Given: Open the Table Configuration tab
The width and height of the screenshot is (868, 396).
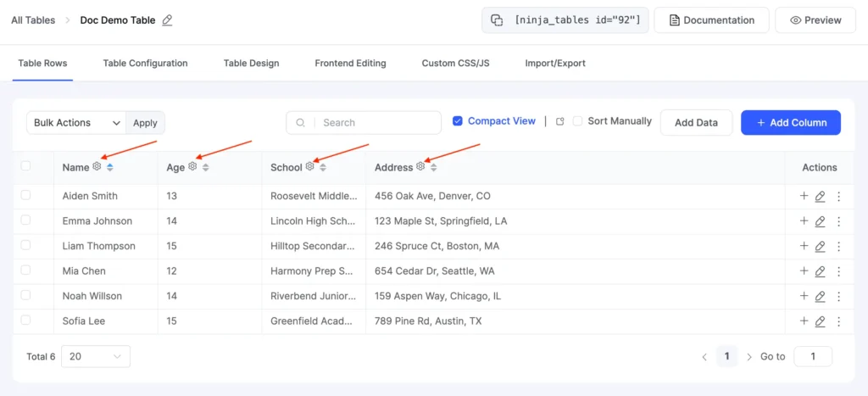Looking at the screenshot, I should coord(145,63).
